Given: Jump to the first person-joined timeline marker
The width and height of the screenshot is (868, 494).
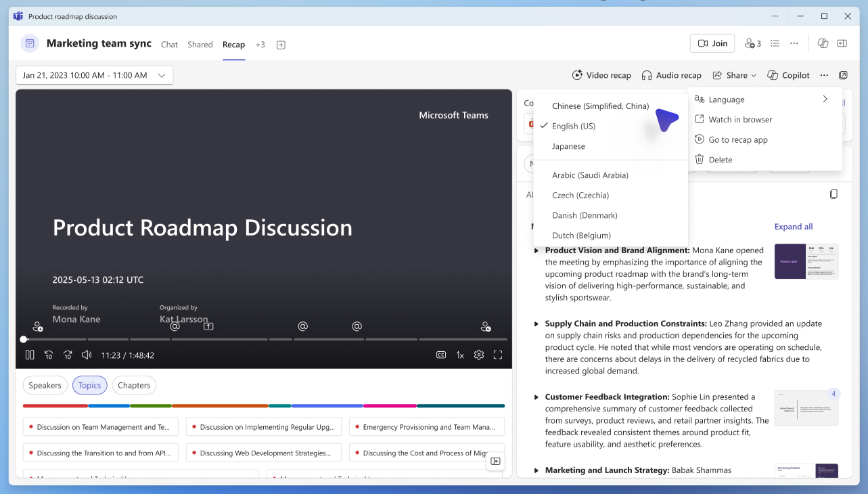Looking at the screenshot, I should (38, 326).
